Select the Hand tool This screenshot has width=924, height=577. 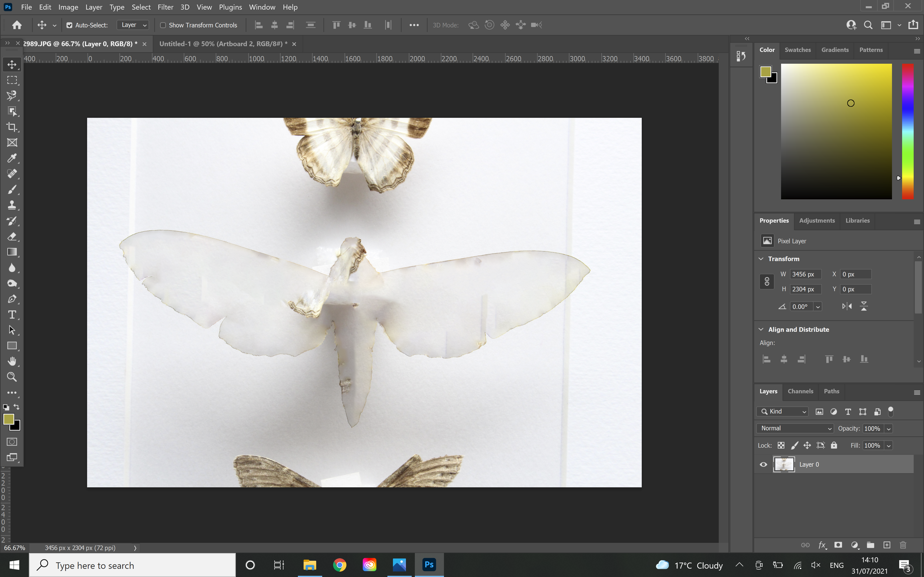pyautogui.click(x=12, y=361)
